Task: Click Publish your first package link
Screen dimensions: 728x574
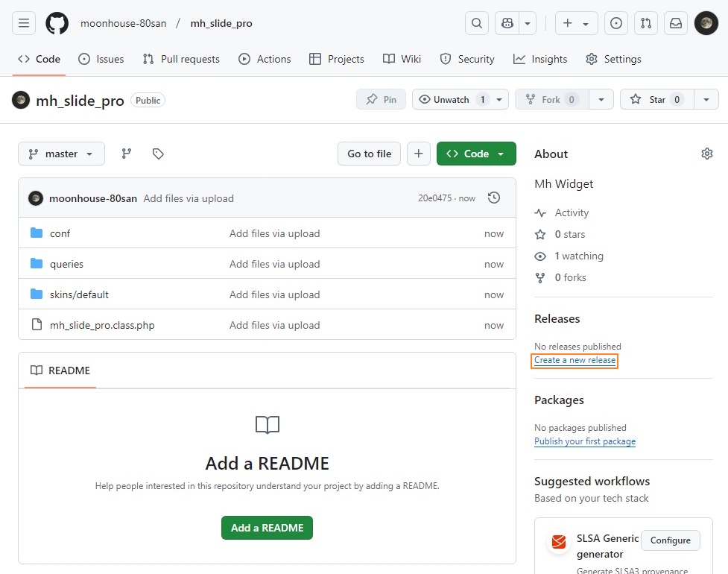Action: pyautogui.click(x=585, y=441)
